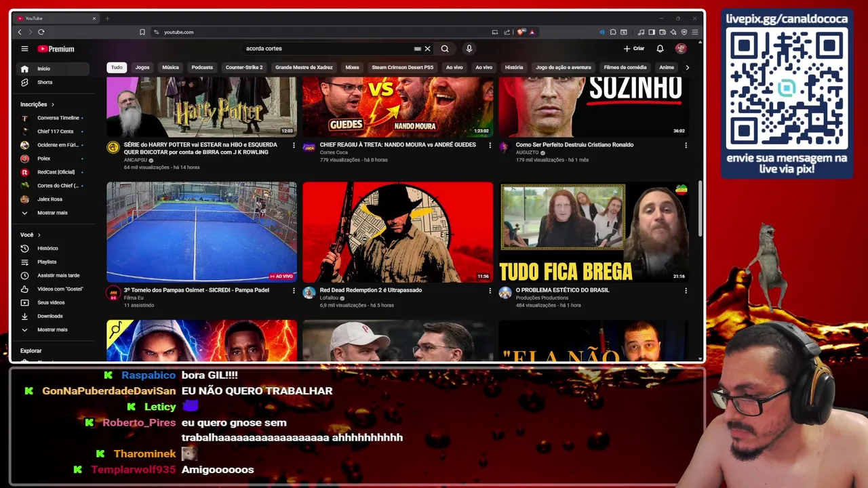Select the Música filter chip

(170, 67)
